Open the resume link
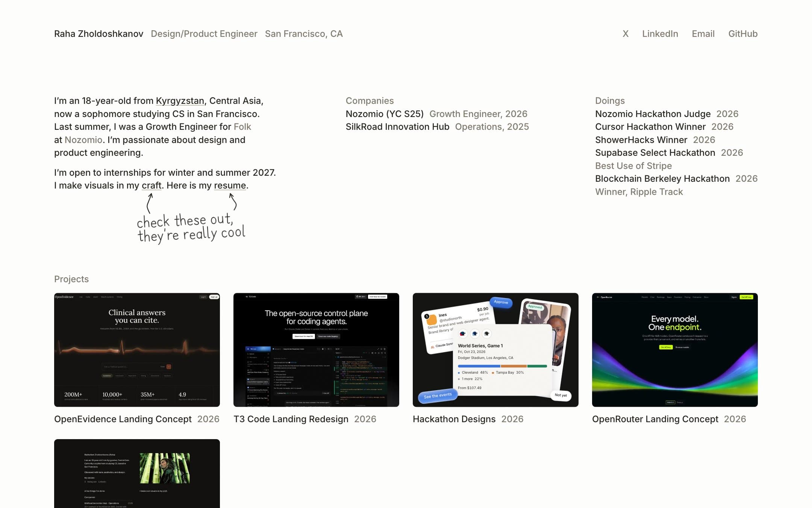This screenshot has height=508, width=812. pyautogui.click(x=230, y=186)
